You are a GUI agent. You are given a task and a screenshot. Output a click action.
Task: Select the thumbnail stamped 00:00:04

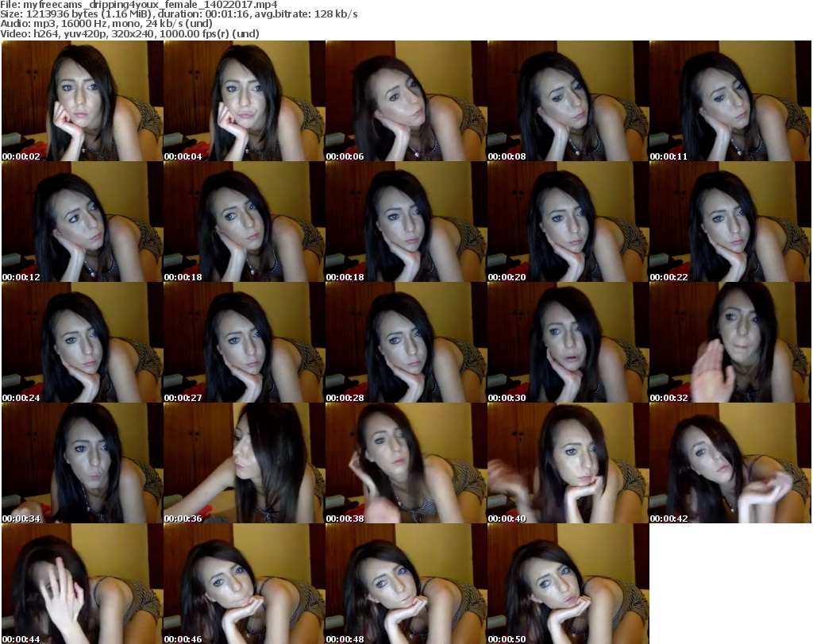245,101
